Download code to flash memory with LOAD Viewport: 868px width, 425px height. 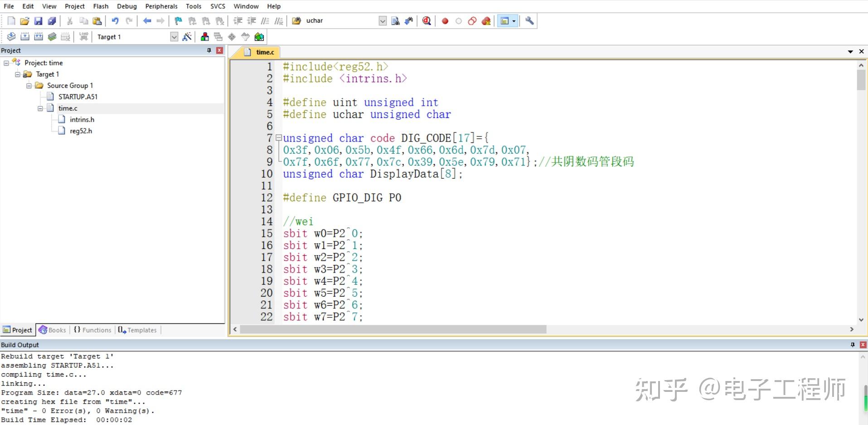click(x=83, y=37)
